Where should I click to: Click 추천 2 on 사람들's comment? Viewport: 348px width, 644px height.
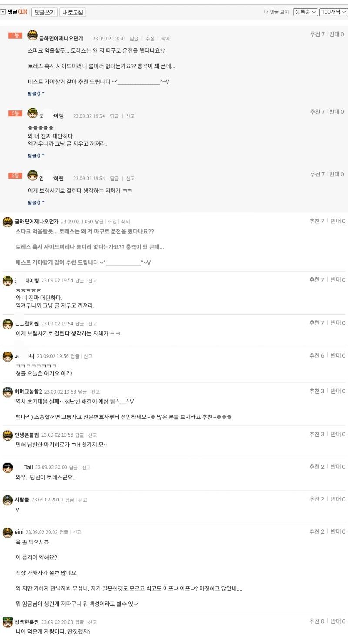tap(317, 499)
